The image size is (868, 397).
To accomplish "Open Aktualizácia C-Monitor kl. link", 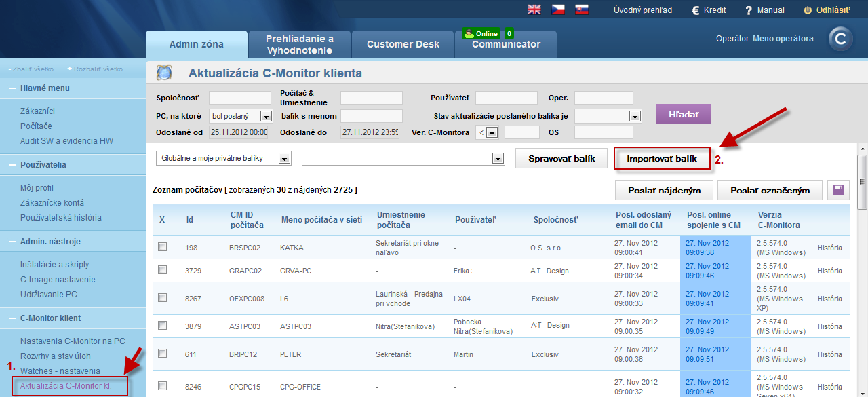I will pyautogui.click(x=66, y=386).
